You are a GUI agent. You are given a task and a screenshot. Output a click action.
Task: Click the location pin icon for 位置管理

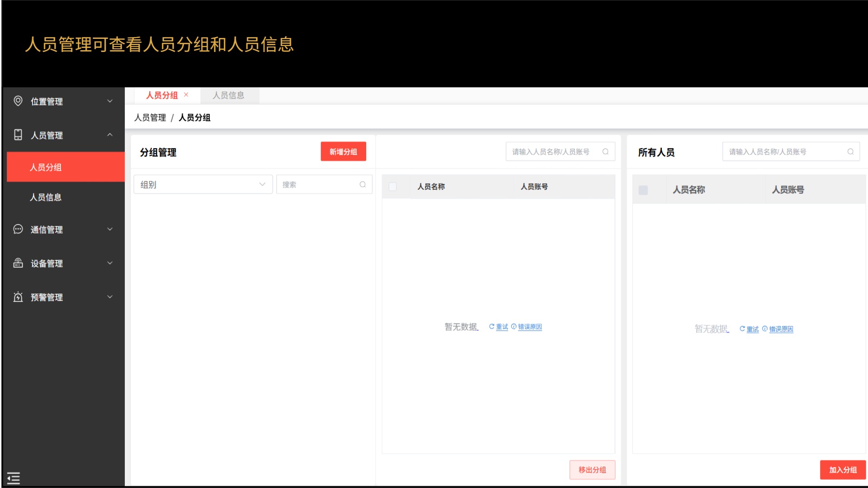point(18,101)
